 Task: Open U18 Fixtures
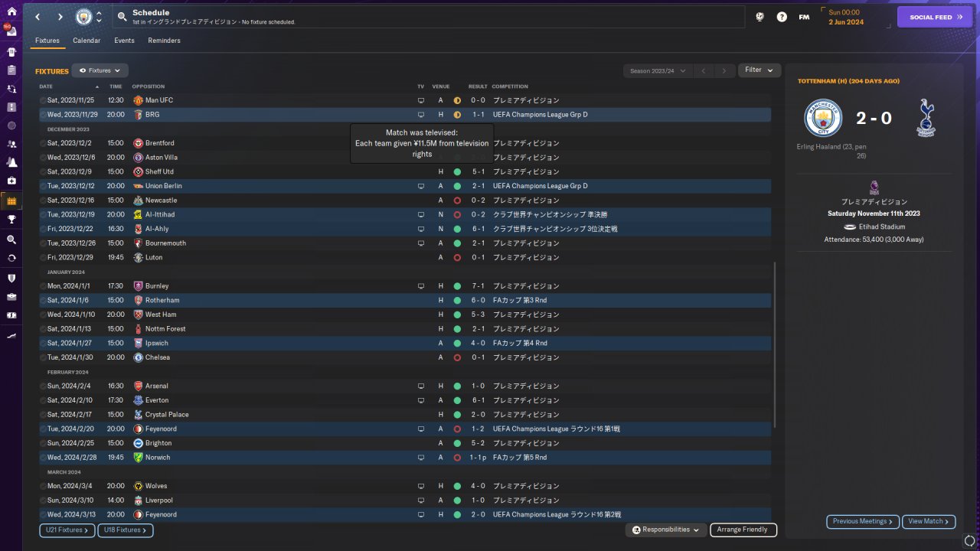point(126,530)
